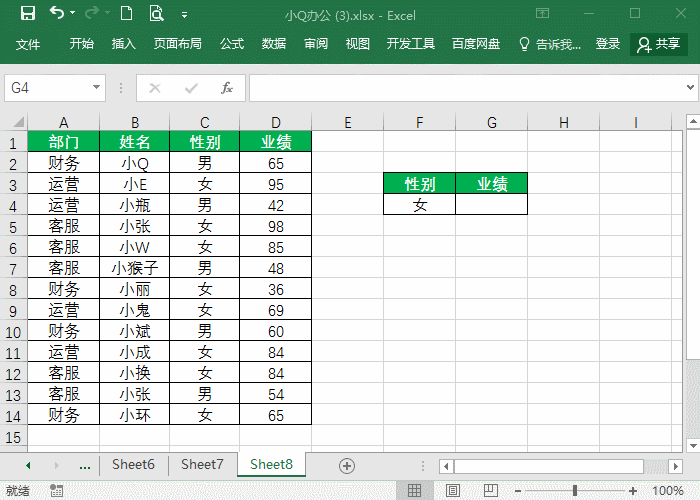Open the Name Box dropdown arrow

[96, 88]
